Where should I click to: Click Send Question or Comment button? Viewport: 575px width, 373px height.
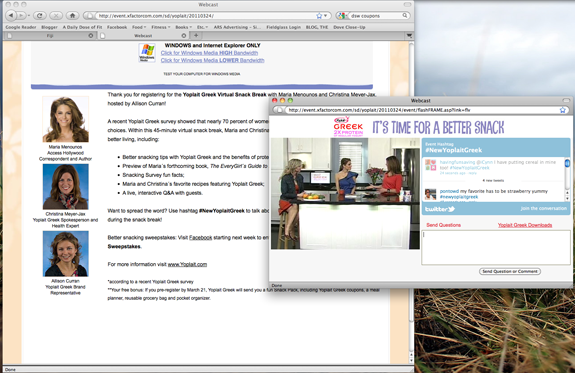(x=510, y=271)
